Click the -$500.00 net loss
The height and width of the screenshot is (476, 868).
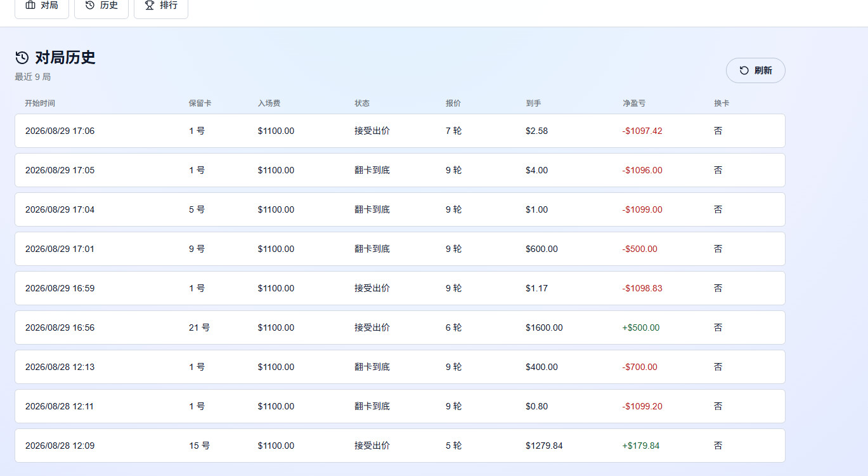pyautogui.click(x=640, y=249)
